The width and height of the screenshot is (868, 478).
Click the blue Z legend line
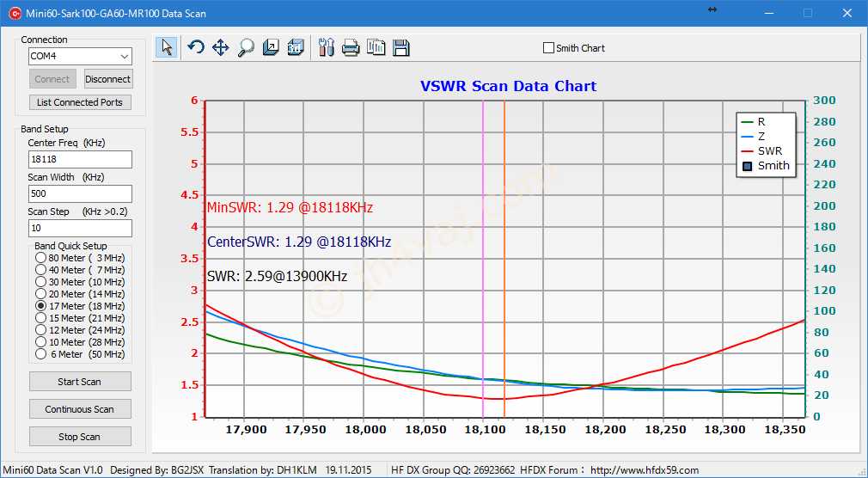click(x=747, y=136)
